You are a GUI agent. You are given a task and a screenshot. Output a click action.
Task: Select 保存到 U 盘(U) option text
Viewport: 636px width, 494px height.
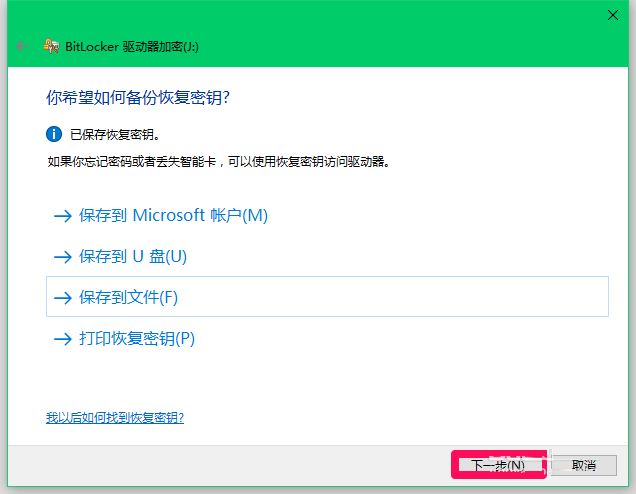tap(133, 256)
